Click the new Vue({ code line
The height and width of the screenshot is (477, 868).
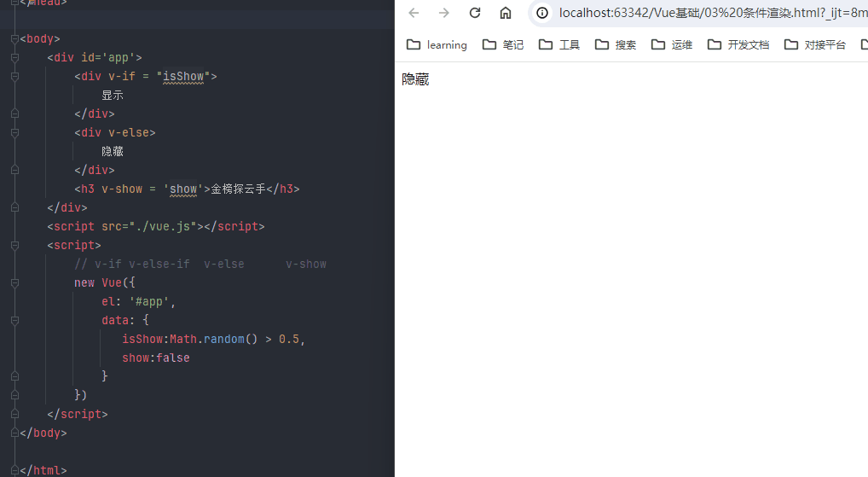coord(105,283)
